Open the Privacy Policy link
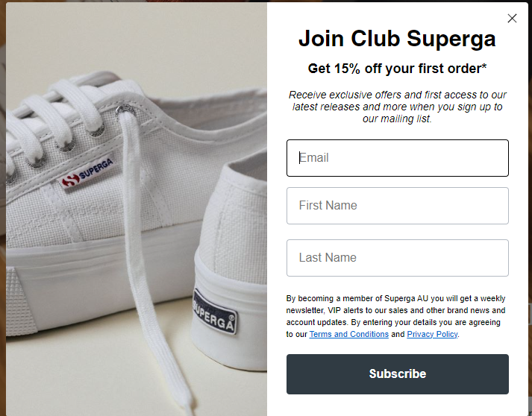 (432, 335)
